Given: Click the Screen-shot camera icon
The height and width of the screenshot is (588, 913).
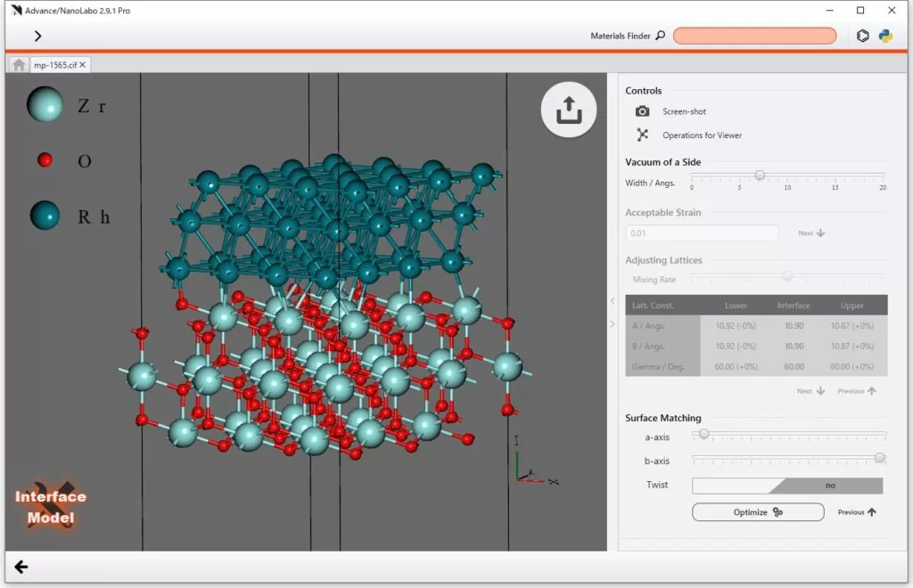Looking at the screenshot, I should click(642, 111).
